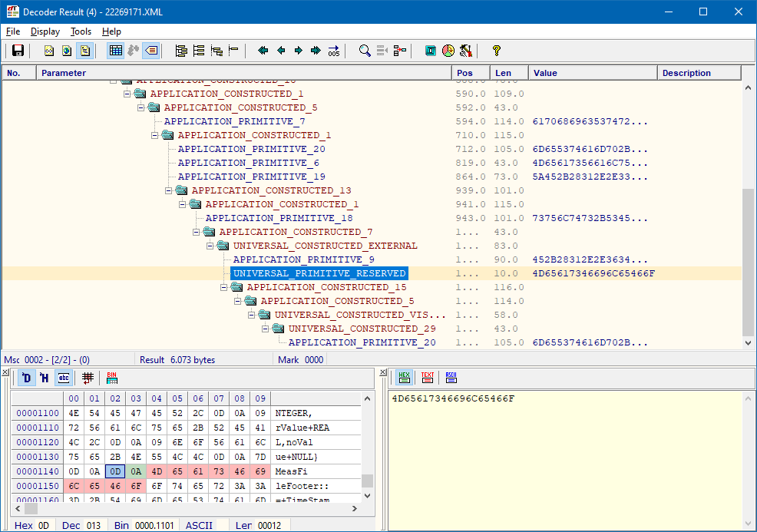Click the value pane text '4D65617346696C65466F'
This screenshot has height=532, width=757.
[x=453, y=398]
